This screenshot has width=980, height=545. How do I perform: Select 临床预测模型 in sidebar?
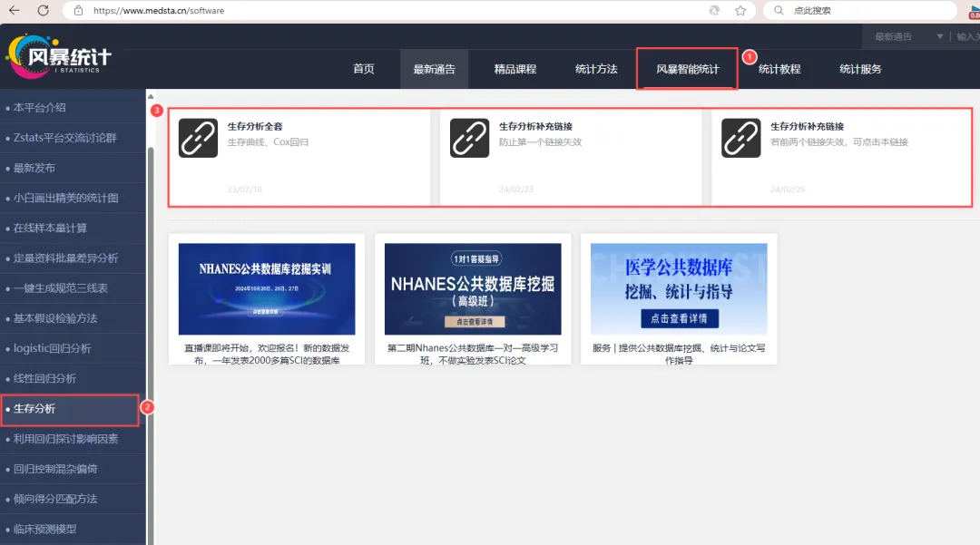(73, 529)
